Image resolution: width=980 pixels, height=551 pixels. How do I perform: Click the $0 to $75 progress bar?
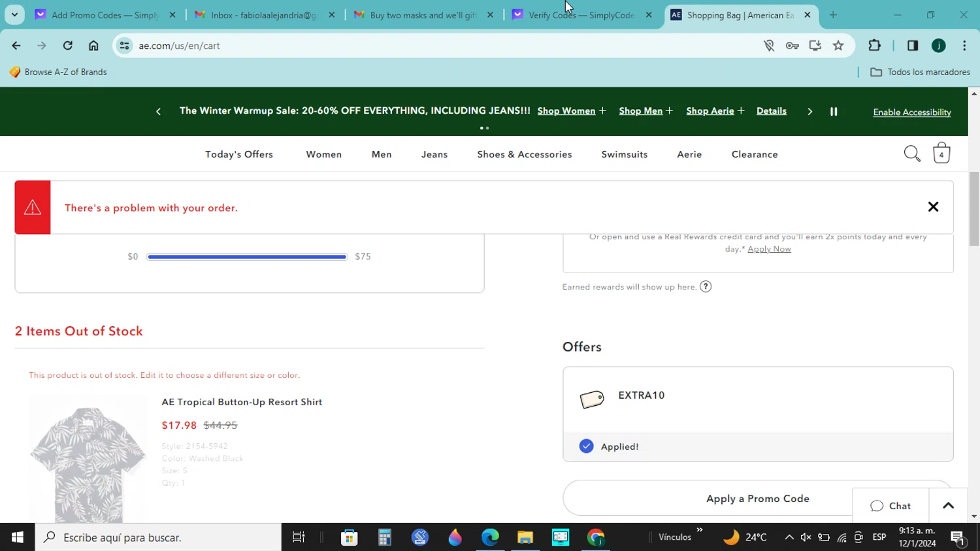tap(247, 257)
